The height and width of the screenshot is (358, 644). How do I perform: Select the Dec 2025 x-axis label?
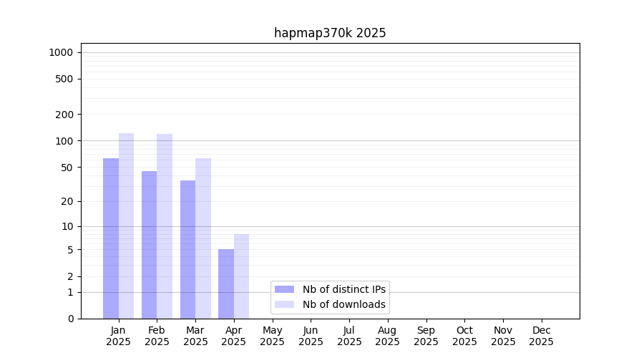tap(541, 336)
